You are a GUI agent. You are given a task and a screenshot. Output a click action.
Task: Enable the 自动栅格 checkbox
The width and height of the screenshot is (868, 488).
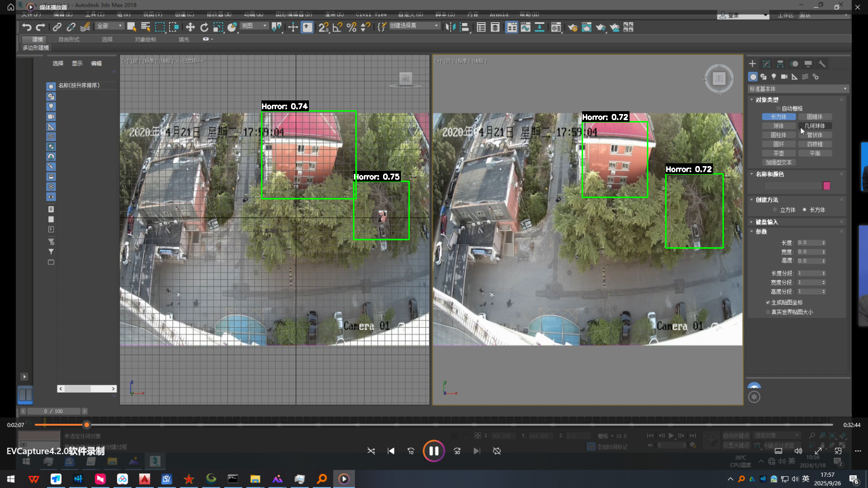pos(778,108)
